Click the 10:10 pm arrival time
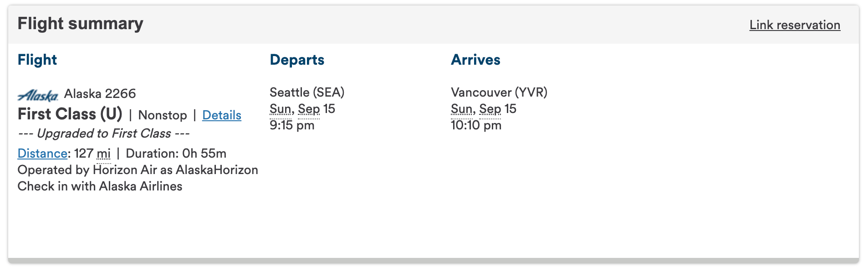The image size is (868, 267). pos(476,125)
